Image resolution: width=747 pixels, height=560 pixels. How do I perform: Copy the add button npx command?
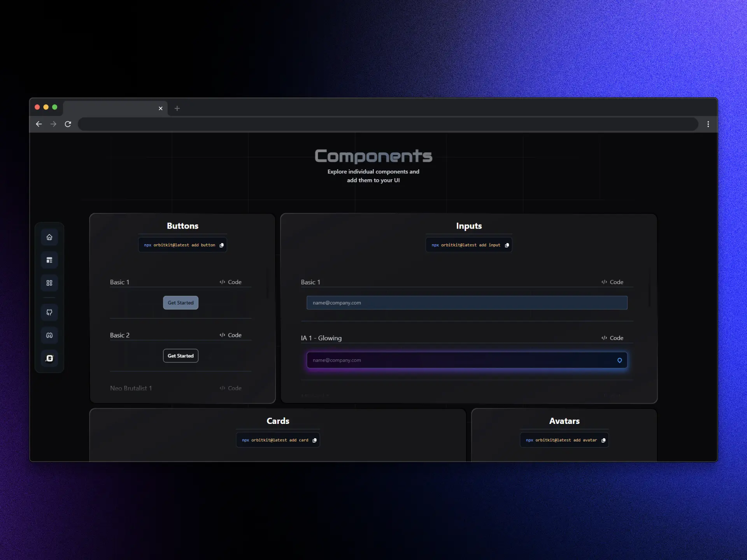(222, 245)
